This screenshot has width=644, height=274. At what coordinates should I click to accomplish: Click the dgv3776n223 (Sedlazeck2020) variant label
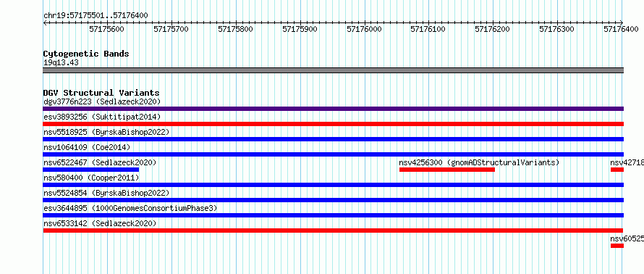coord(102,101)
